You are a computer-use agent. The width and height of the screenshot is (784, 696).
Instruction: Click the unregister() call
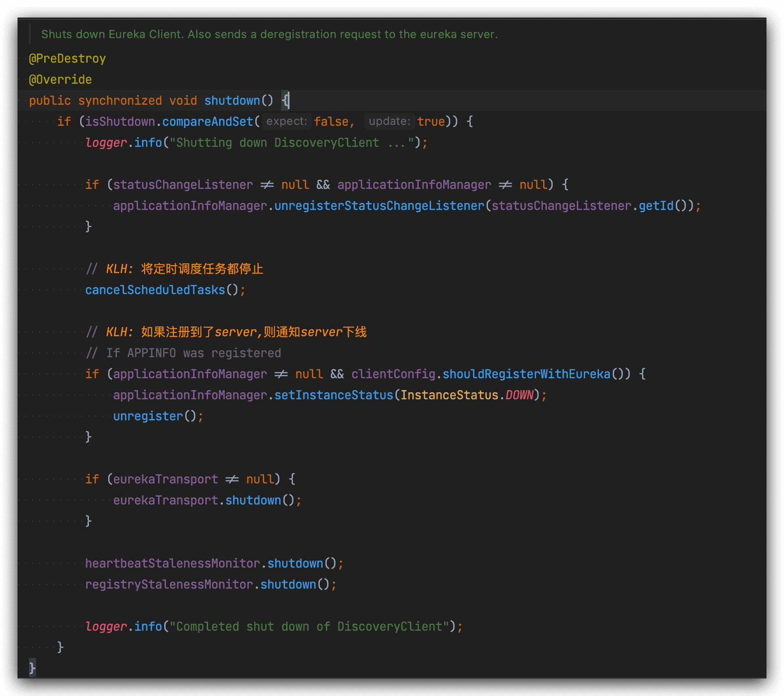(x=155, y=416)
